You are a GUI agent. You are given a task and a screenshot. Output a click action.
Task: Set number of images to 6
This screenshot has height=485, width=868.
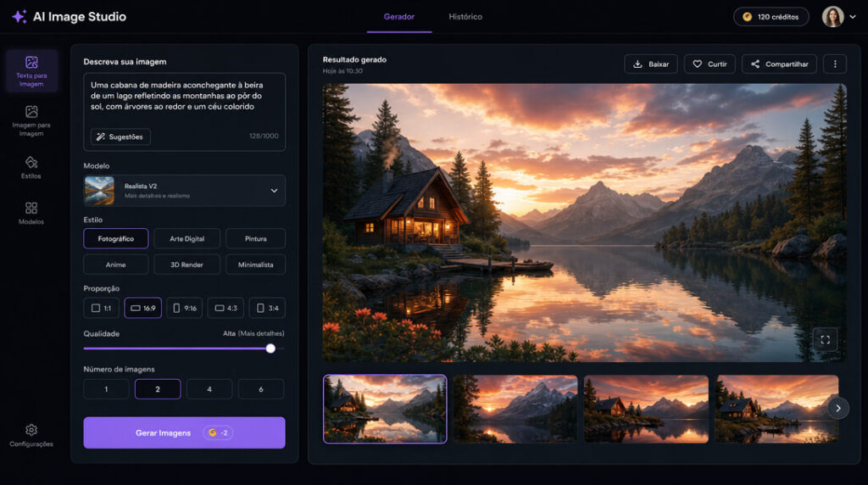(x=261, y=389)
